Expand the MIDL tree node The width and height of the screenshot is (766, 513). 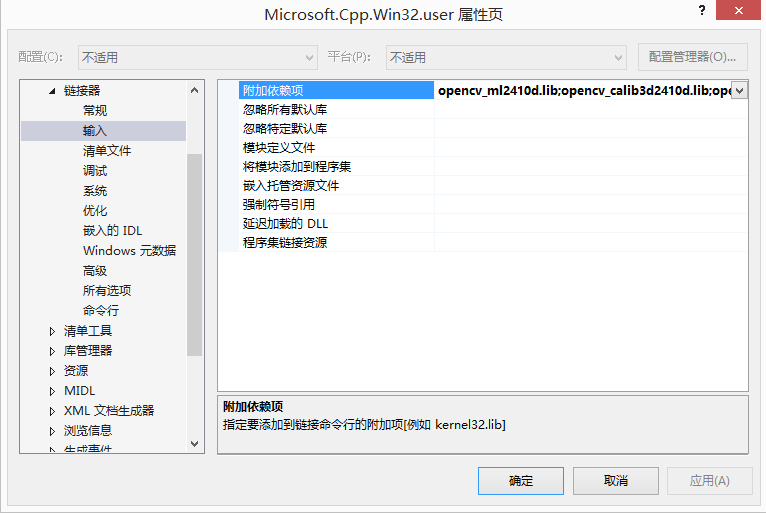(52, 391)
